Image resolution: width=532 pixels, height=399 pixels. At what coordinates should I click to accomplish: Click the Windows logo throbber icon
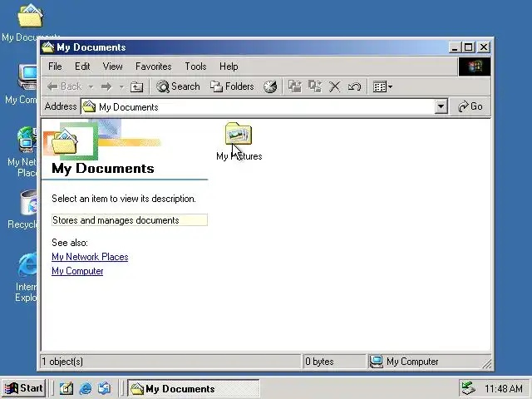click(x=475, y=66)
